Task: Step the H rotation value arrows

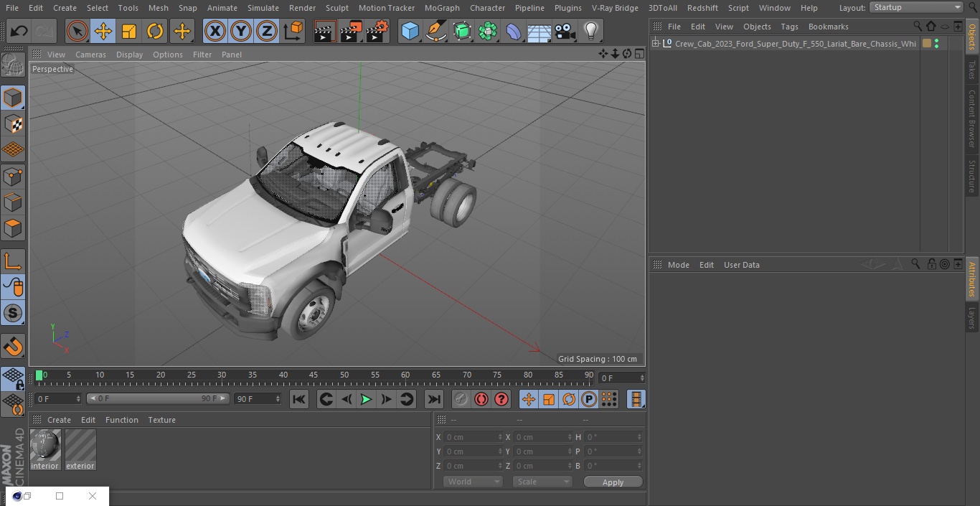Action: 640,437
